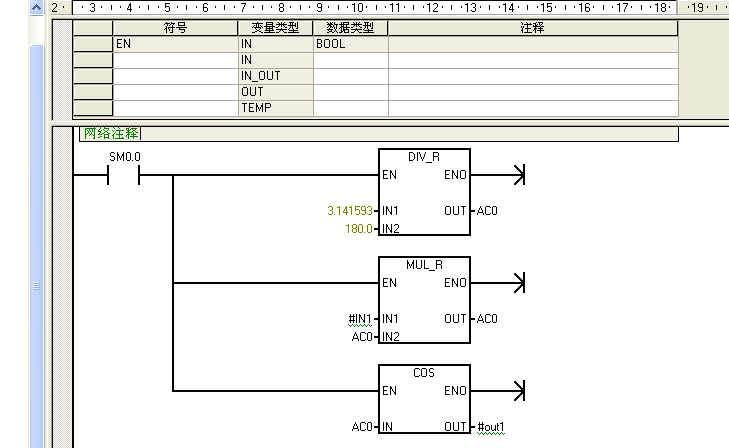
Task: Select the SM0.0 normally open contact
Action: pyautogui.click(x=124, y=176)
